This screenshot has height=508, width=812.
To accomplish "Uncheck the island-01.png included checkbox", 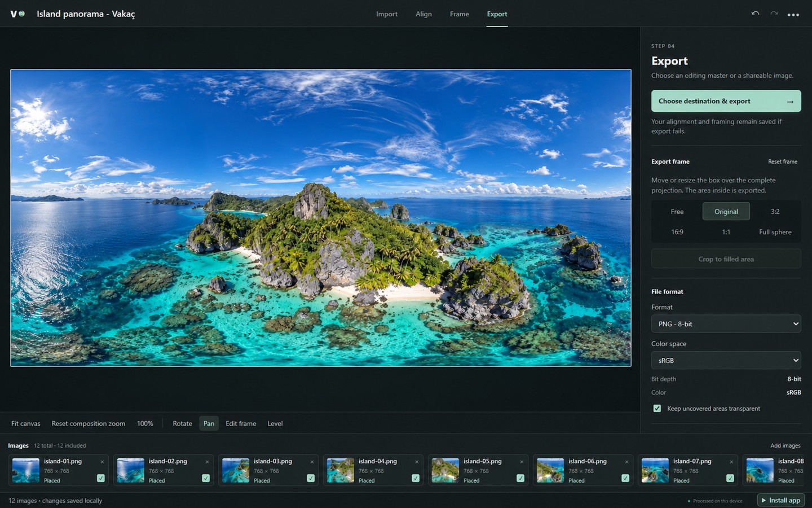I will 101,478.
